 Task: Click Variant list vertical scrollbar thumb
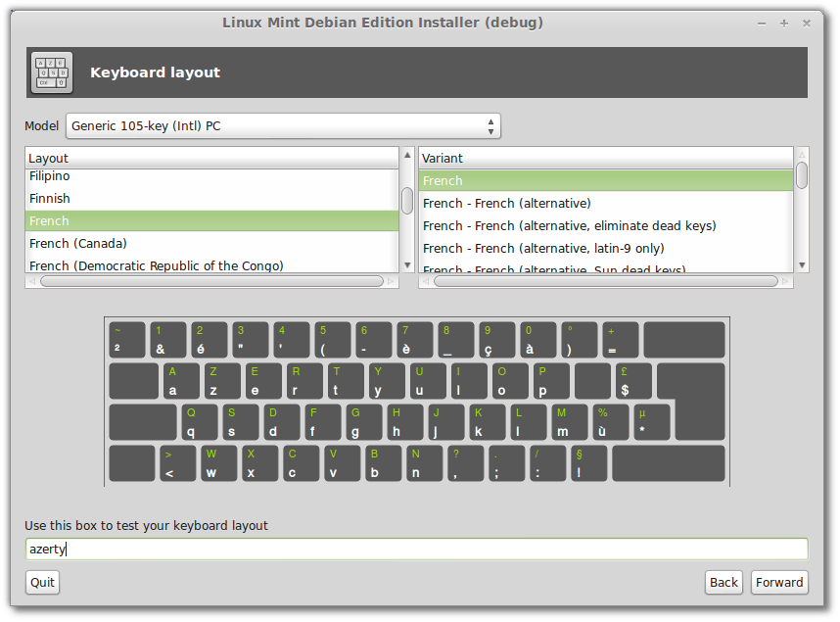click(802, 175)
